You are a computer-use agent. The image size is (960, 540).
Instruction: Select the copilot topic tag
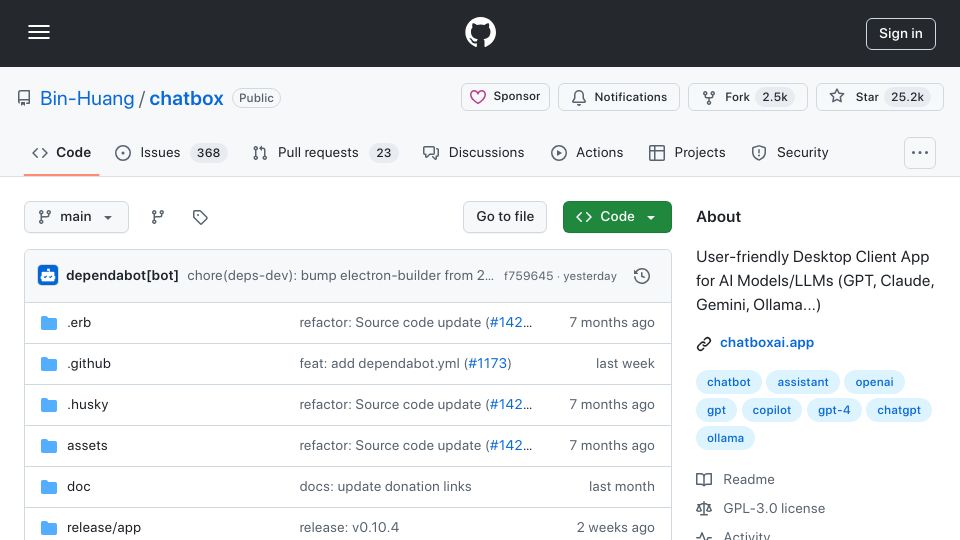(x=771, y=410)
